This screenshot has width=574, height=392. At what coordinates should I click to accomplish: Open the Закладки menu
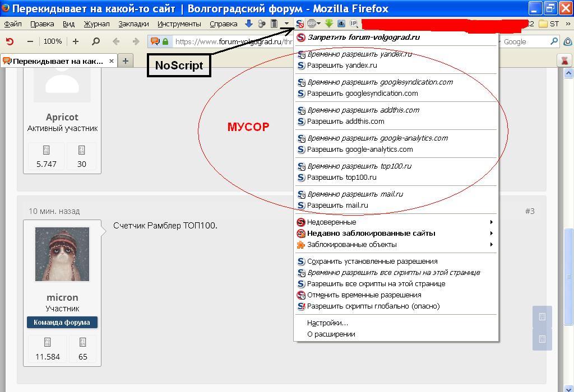tap(133, 24)
